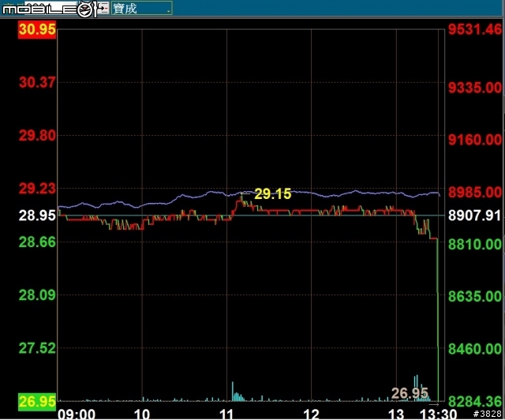Click the 30.95 upper limit price label
The height and width of the screenshot is (420, 505).
coord(37,30)
